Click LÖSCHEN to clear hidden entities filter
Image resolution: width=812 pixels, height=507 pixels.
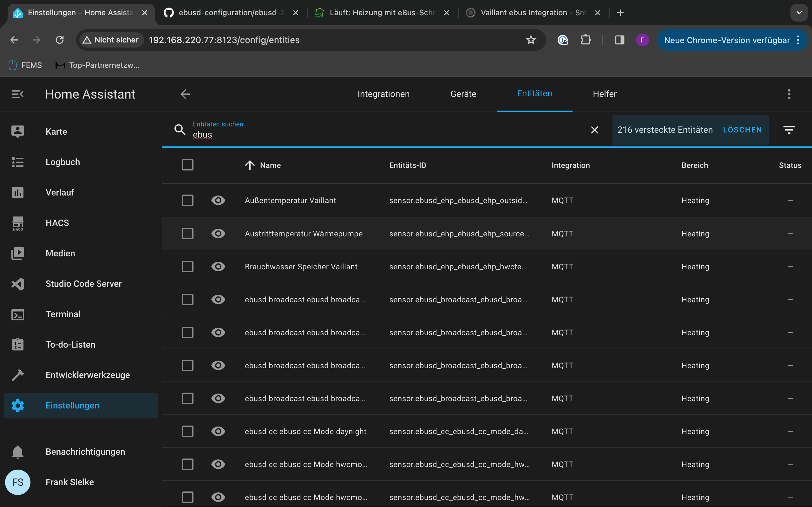[742, 130]
